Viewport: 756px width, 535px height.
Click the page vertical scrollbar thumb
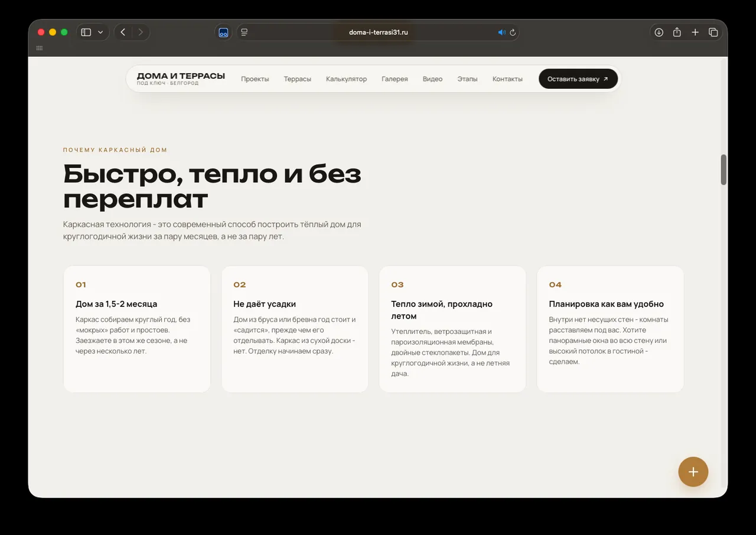[x=724, y=170]
